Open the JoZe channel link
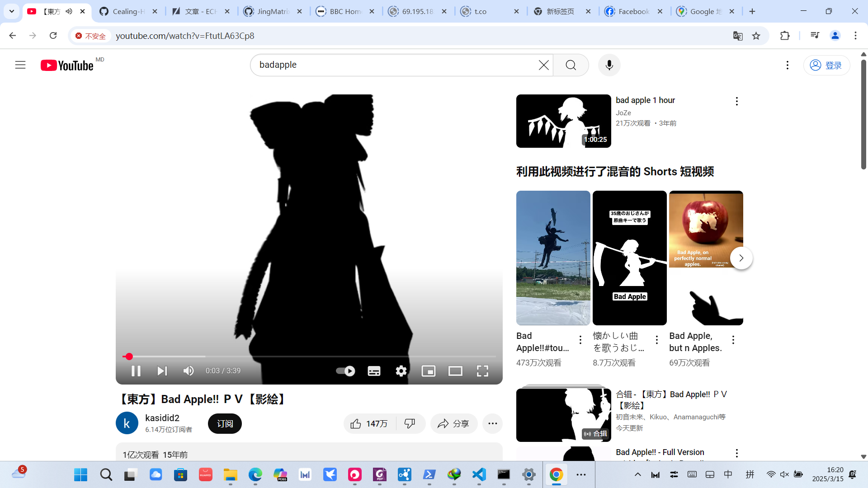Screen dimensions: 868x488 tap(623, 113)
